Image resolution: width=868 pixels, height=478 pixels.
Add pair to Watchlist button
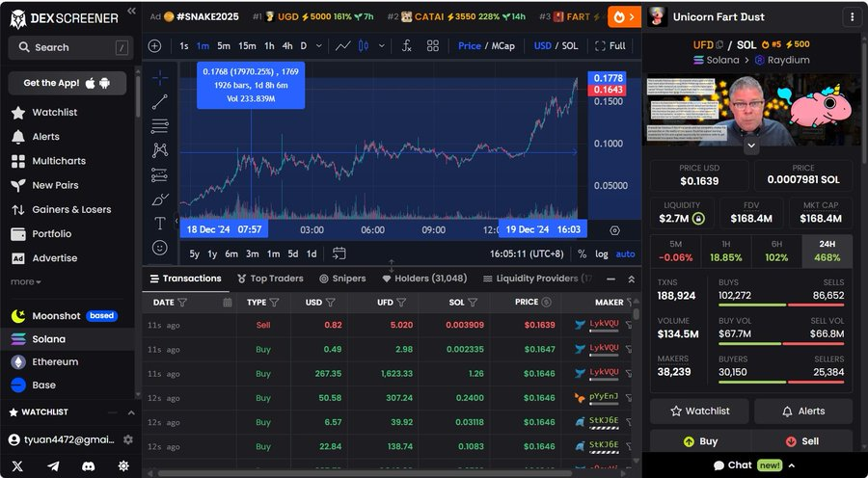coord(700,412)
